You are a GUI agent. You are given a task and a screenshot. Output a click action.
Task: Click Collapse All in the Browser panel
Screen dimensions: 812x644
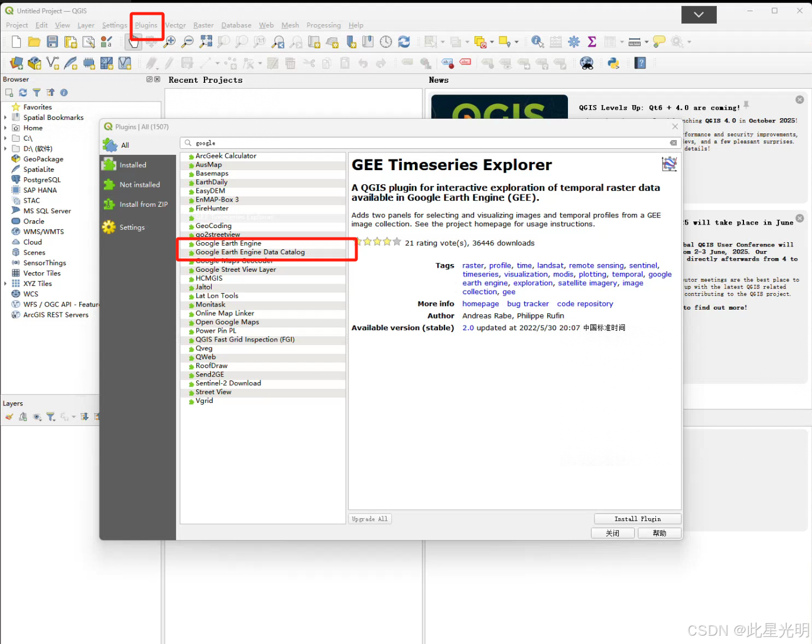point(50,93)
